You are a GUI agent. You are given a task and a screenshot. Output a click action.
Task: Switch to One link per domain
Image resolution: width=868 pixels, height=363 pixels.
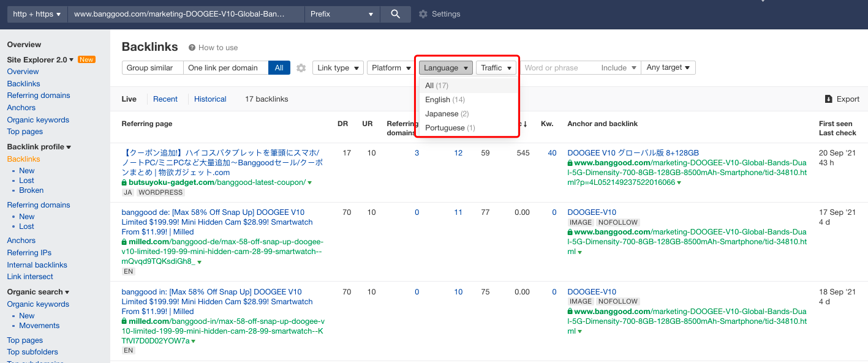(x=225, y=68)
